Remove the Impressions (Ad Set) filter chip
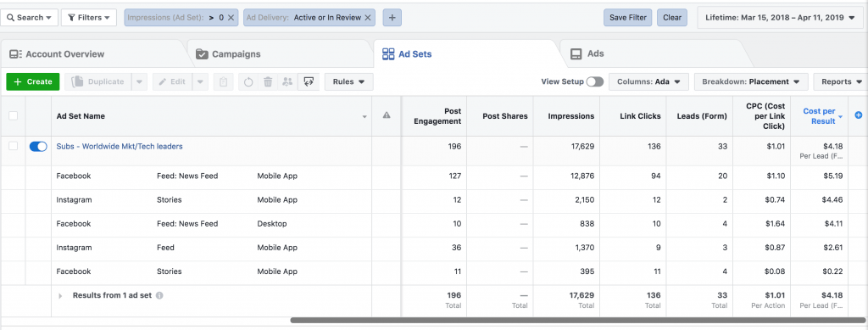The height and width of the screenshot is (330, 868). point(231,18)
